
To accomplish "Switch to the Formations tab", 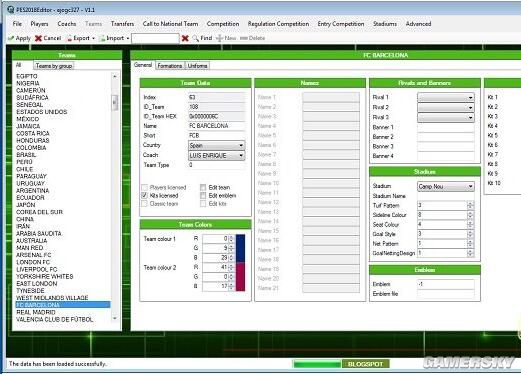I will tap(170, 66).
